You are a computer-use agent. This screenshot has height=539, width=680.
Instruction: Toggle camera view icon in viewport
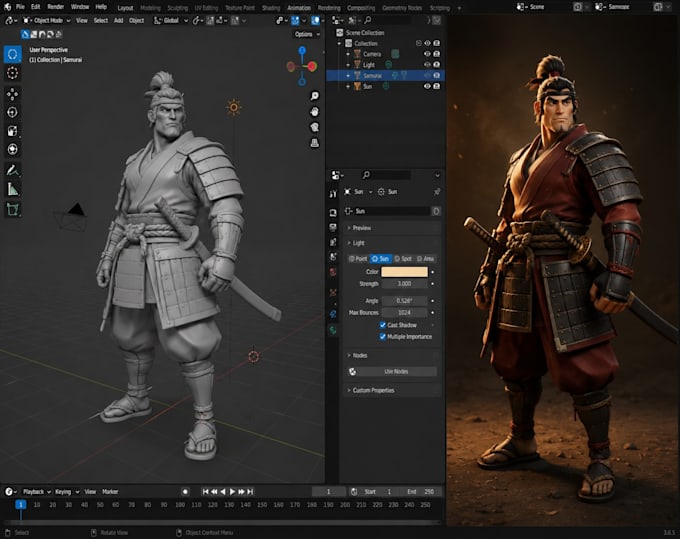(x=315, y=127)
